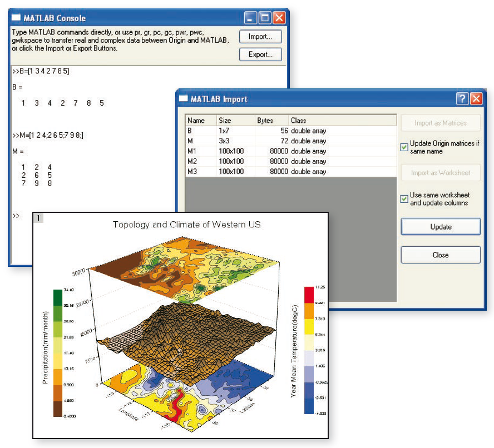
Task: Click the yellow temperature scale swatch near 7.313
Action: (x=309, y=326)
